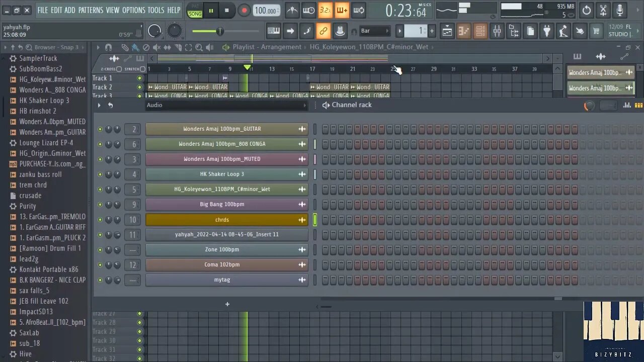
Task: Toggle the overdub/blend recording icon
Action: (x=342, y=10)
